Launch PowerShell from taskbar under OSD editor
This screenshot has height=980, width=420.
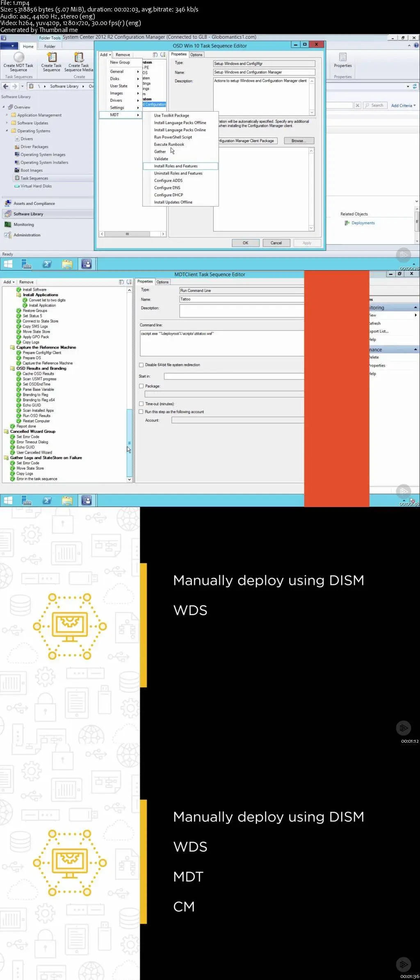(47, 264)
